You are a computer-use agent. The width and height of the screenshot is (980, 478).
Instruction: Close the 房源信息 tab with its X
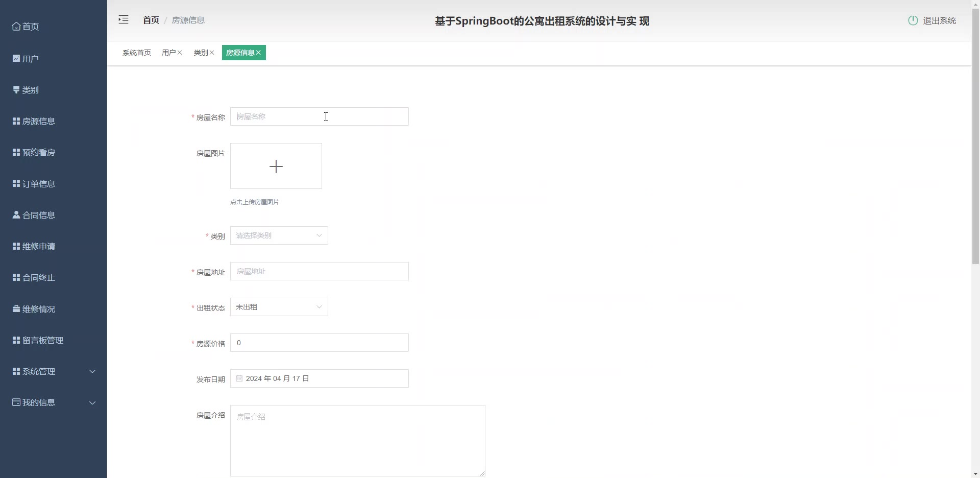point(258,53)
